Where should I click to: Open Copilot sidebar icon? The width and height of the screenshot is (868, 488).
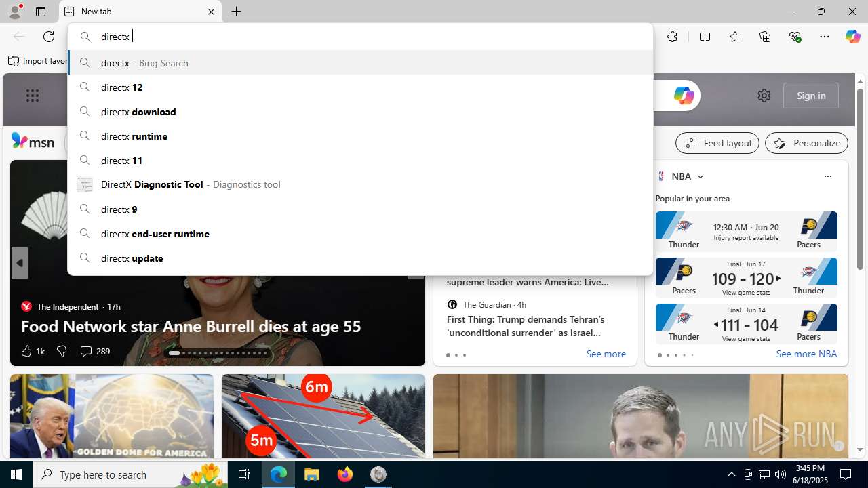[852, 37]
